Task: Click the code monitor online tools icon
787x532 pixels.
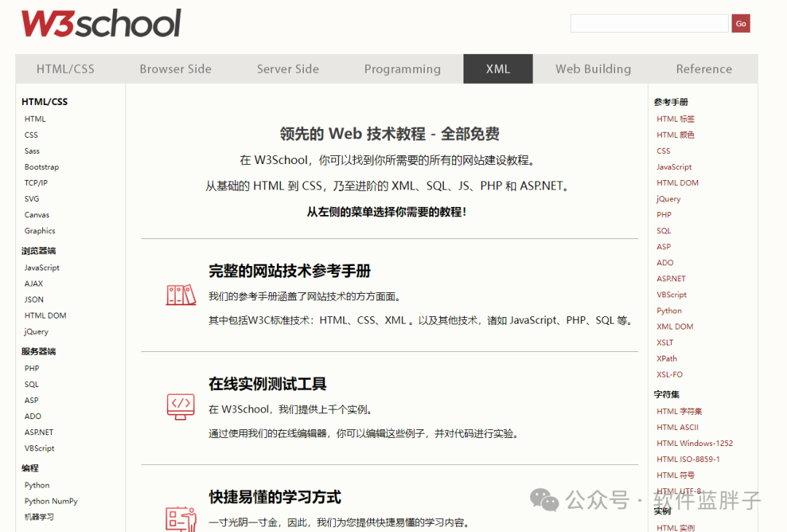Action: (181, 407)
